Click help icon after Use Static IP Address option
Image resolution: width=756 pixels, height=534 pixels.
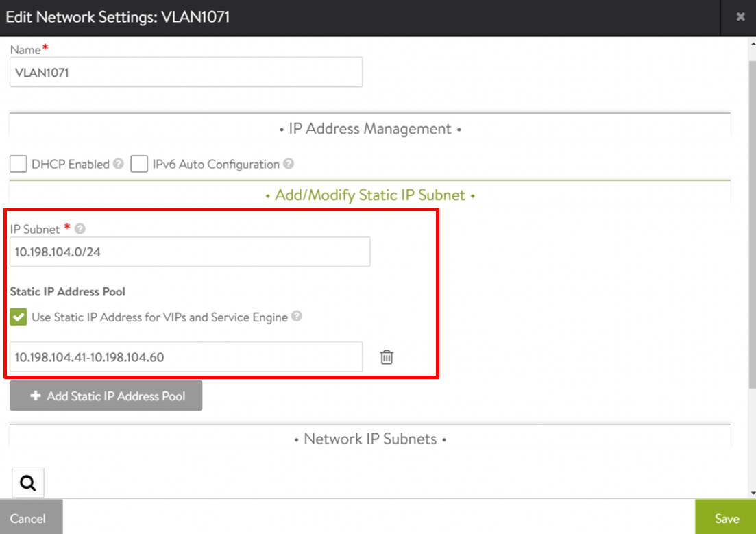pos(297,317)
